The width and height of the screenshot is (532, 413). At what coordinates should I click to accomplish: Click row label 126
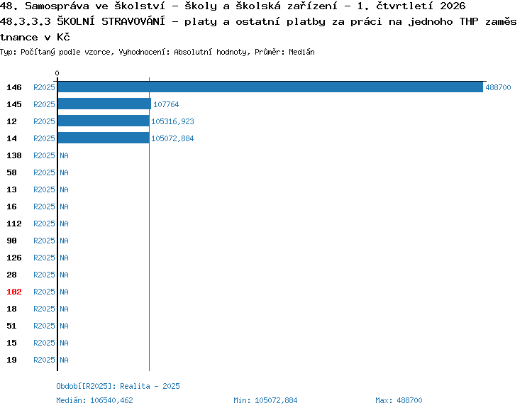pos(14,258)
